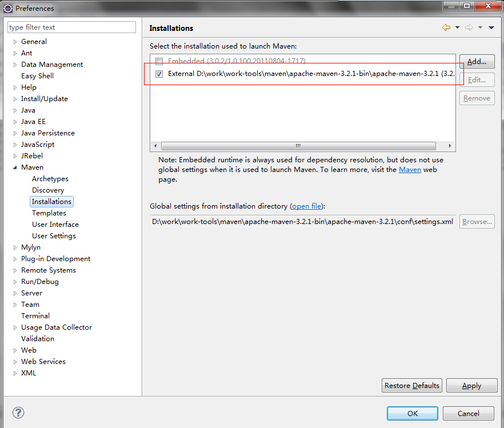Screen dimensions: 504x428
Task: Select Web in preferences tree
Action: [x=29, y=350]
